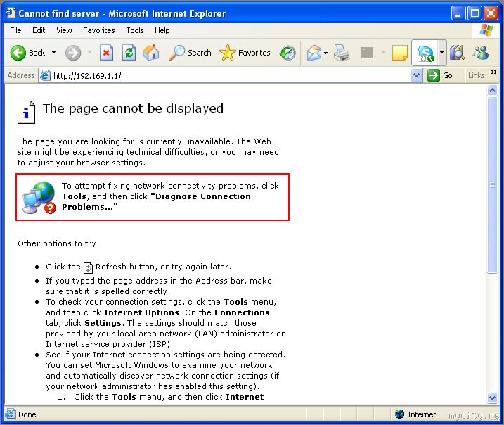Click the Skype toolbar icon
504x425 pixels.
point(425,53)
